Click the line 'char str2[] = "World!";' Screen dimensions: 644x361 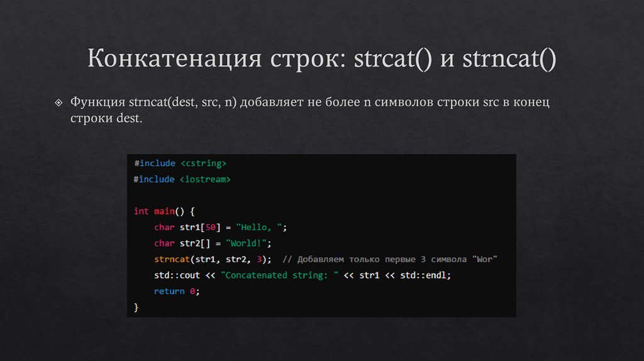[x=213, y=243]
